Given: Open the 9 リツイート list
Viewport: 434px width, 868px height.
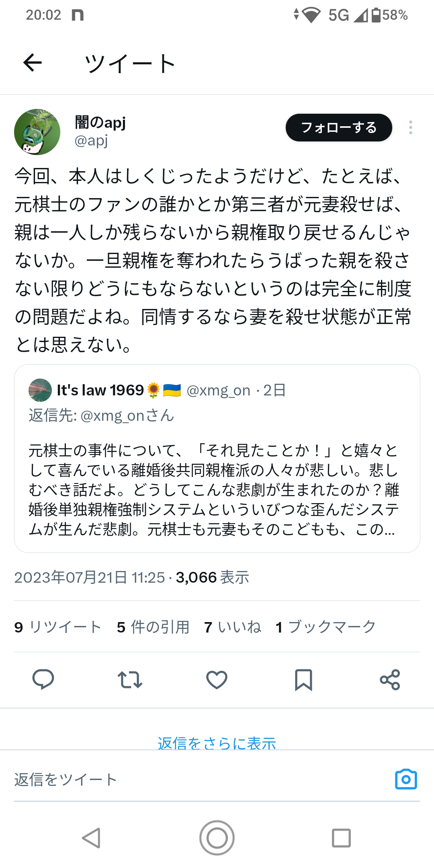Looking at the screenshot, I should [58, 627].
